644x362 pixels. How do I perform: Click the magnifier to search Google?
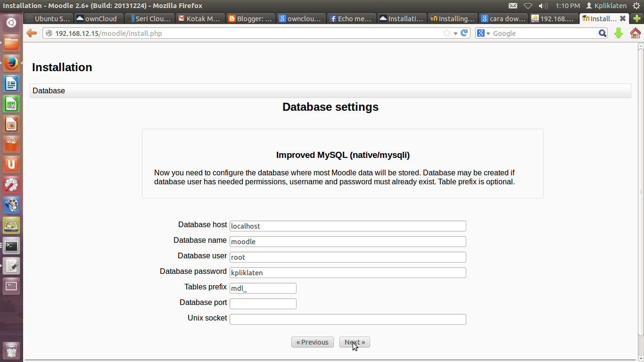(603, 33)
